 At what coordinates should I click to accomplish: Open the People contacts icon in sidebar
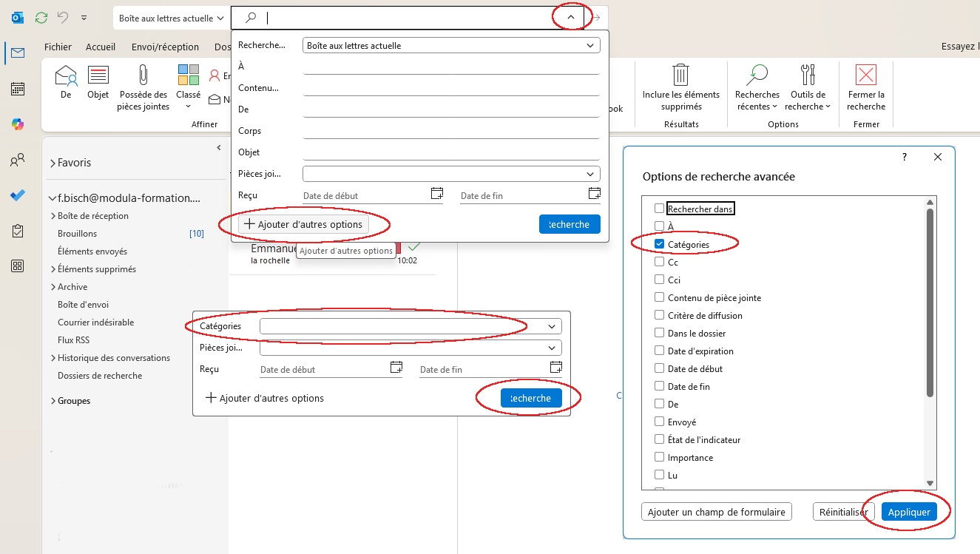pos(18,160)
